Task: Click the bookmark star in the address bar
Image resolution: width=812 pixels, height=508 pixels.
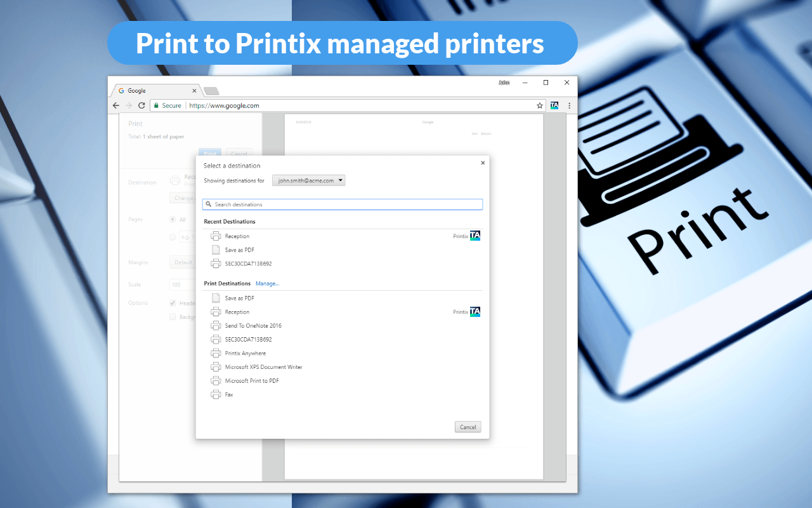Action: [539, 105]
